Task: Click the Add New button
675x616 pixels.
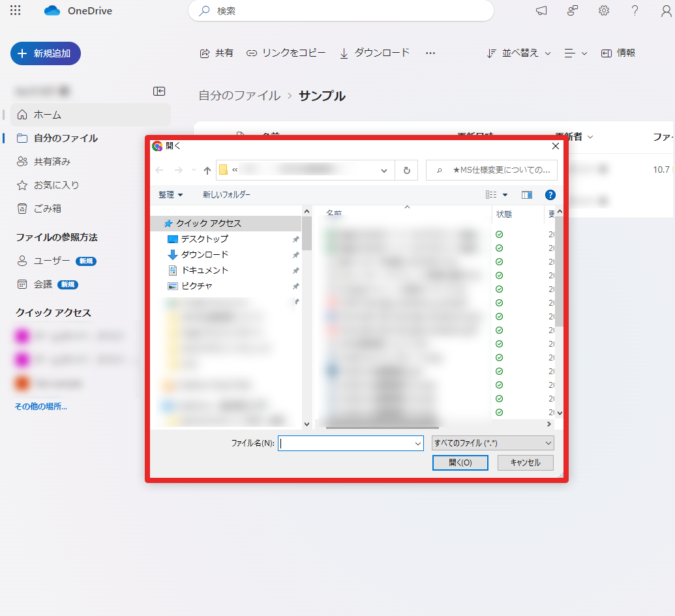Action: (x=46, y=53)
